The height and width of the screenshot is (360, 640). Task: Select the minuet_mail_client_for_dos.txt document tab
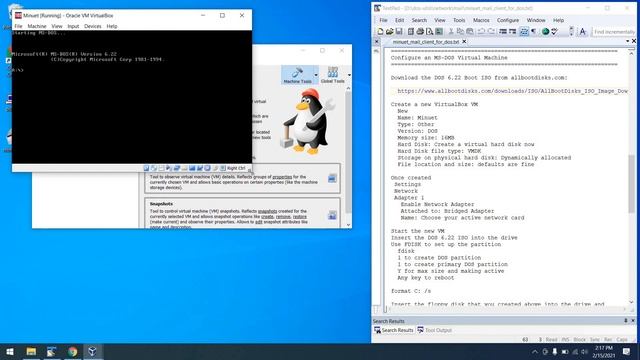(x=425, y=42)
